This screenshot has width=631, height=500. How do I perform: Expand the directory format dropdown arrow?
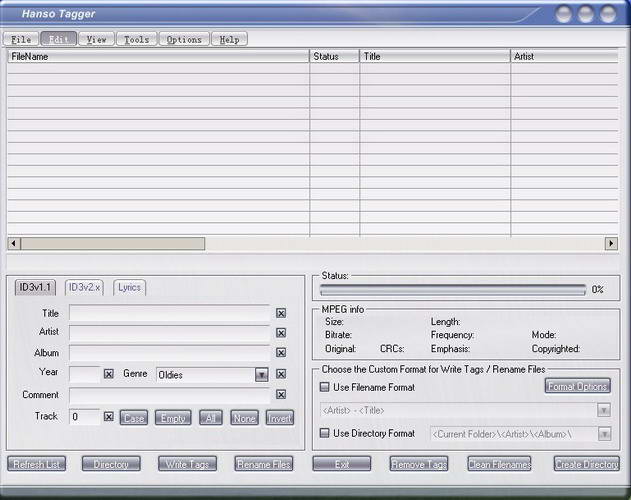click(x=604, y=434)
